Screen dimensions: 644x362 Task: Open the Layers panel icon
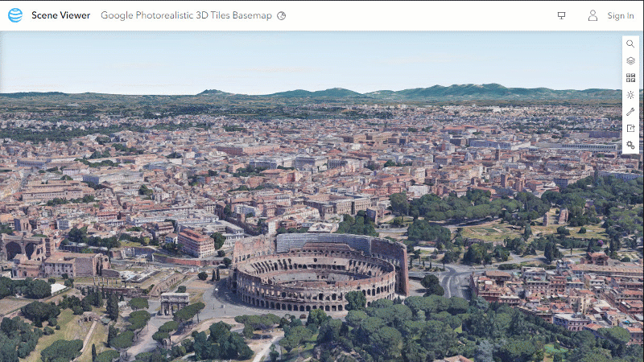pyautogui.click(x=630, y=61)
